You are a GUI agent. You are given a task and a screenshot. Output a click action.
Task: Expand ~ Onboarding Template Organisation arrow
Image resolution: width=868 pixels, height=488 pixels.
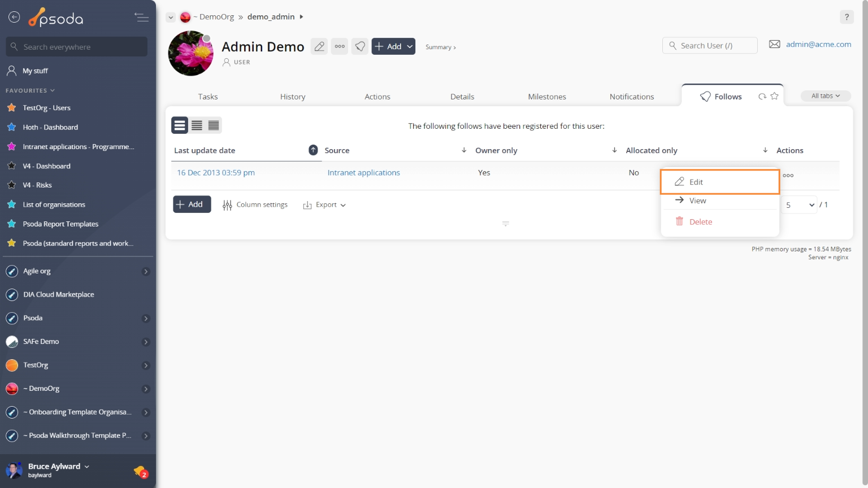coord(146,412)
